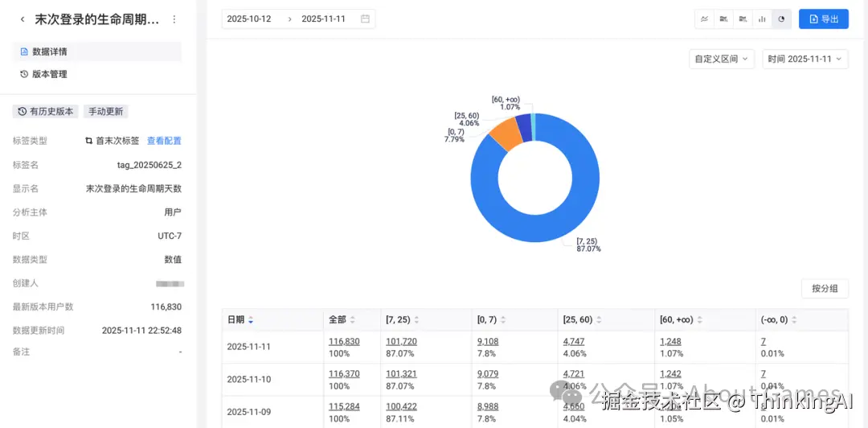Viewport: 868px width, 428px height.
Task: Click the 有历史版本 tag
Action: [x=45, y=112]
